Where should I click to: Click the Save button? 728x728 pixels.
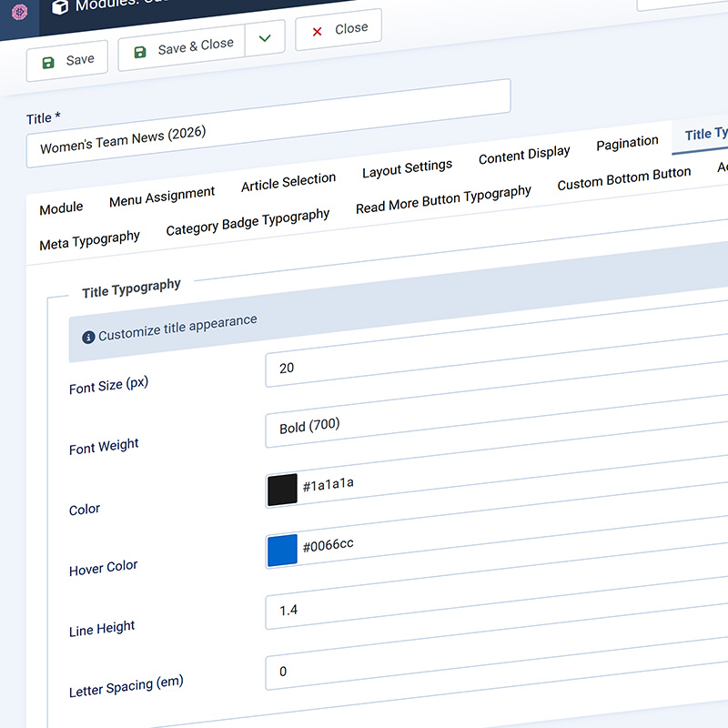tap(67, 61)
